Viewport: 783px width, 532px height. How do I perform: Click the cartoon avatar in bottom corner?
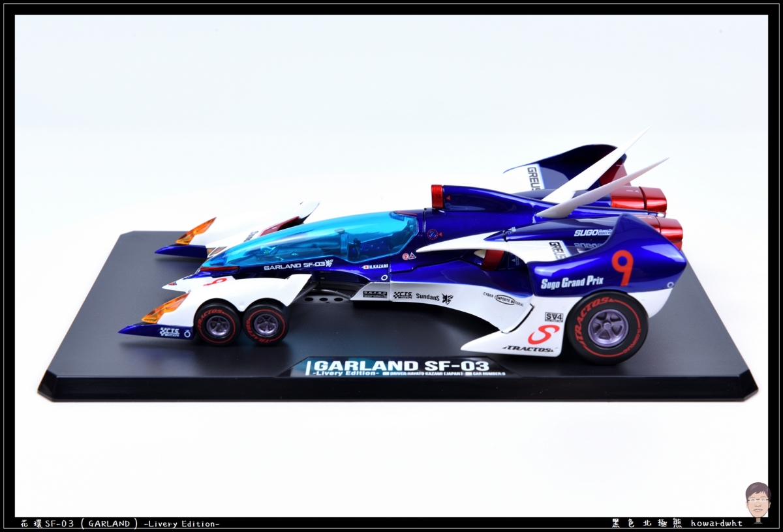[x=757, y=501]
